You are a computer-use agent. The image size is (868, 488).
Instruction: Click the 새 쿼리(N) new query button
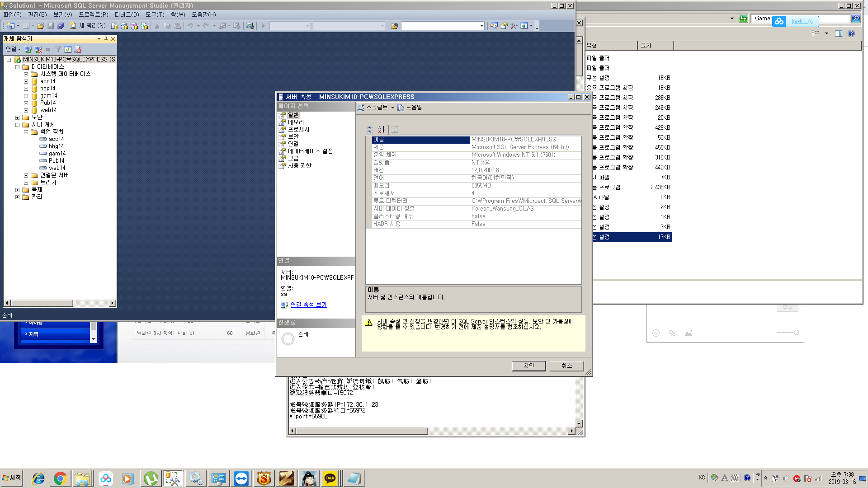tap(88, 26)
